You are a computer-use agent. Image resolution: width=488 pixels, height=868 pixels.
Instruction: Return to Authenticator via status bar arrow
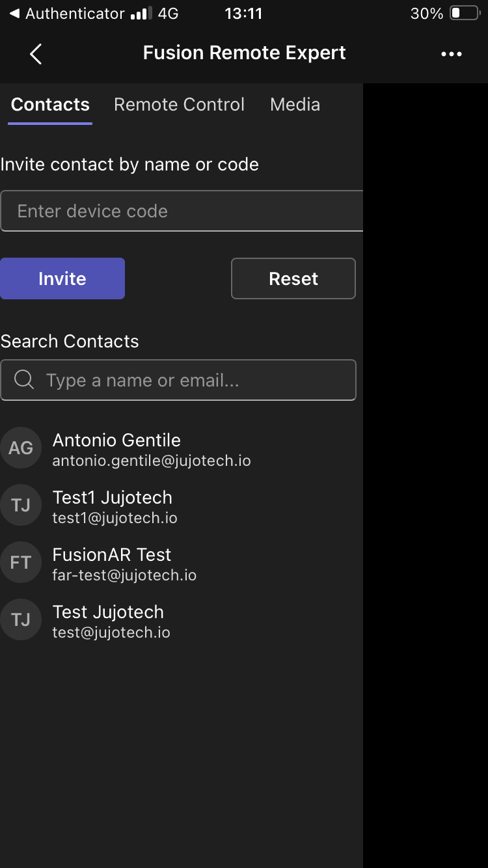click(x=14, y=14)
